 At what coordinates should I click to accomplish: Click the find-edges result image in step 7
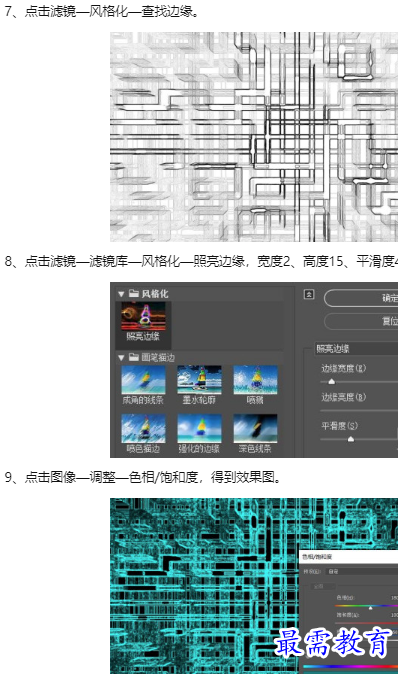(x=254, y=137)
